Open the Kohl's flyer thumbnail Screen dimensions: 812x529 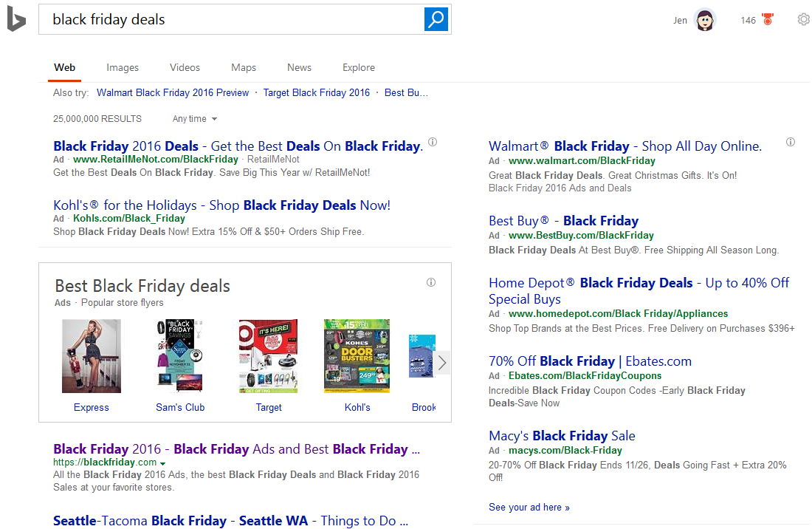[357, 356]
